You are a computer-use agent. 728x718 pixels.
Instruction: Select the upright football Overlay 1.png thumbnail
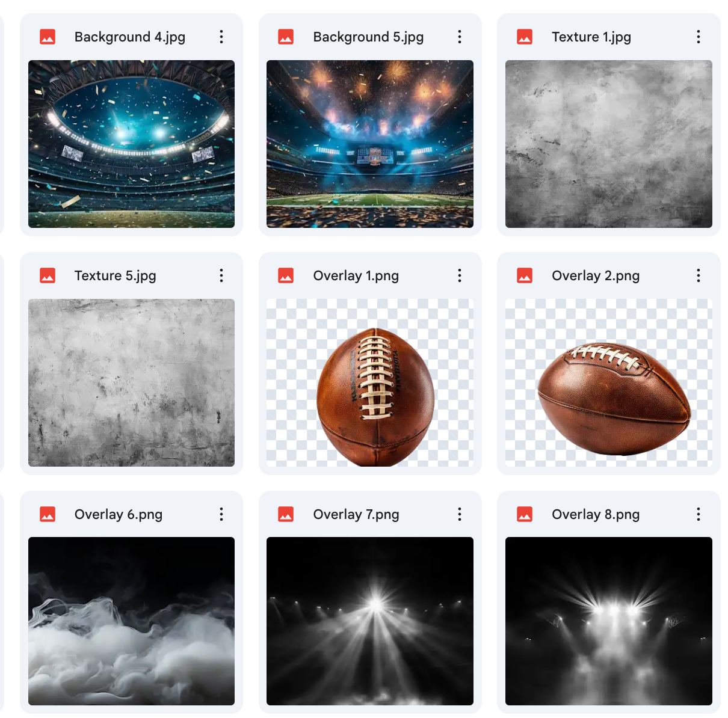click(370, 382)
